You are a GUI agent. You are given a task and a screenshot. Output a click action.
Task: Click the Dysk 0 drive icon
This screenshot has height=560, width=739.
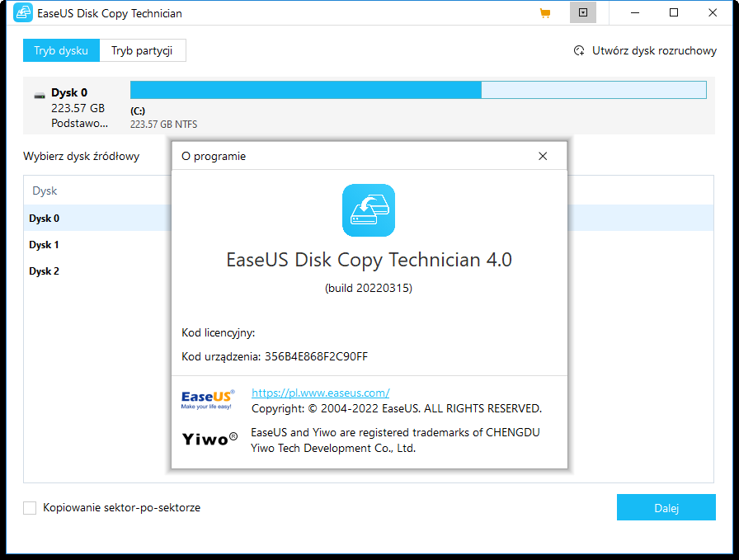tap(40, 96)
